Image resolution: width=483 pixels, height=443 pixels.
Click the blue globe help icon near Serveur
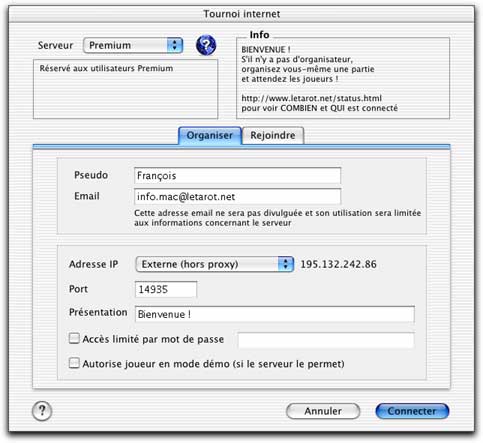(x=206, y=45)
